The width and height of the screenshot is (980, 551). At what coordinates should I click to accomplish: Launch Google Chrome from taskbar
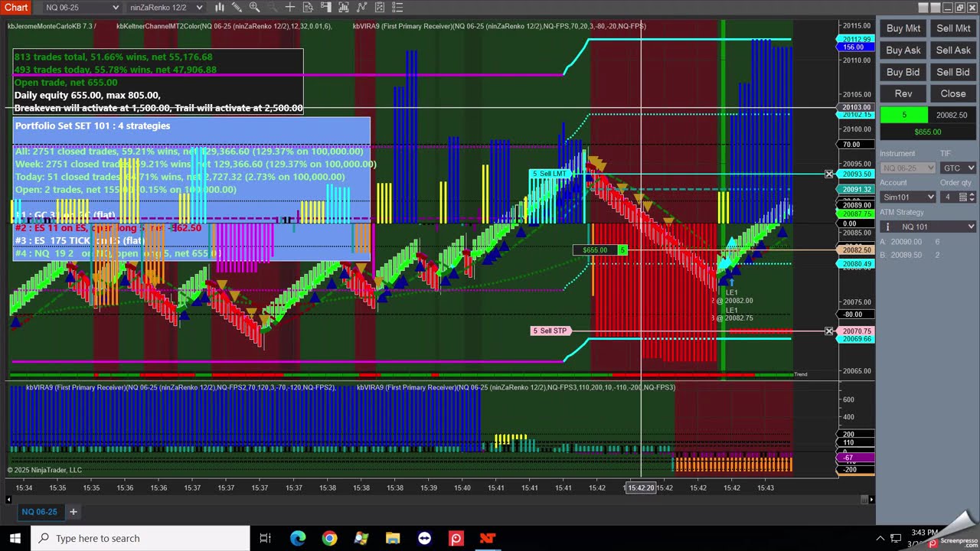pos(329,538)
